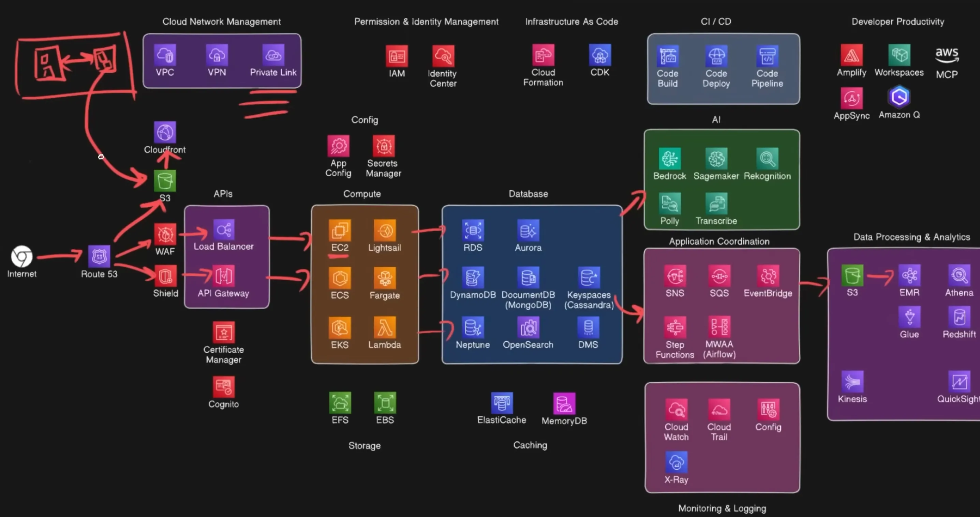The height and width of the screenshot is (517, 980).
Task: Select the Secrets Manager icon
Action: pyautogui.click(x=384, y=146)
